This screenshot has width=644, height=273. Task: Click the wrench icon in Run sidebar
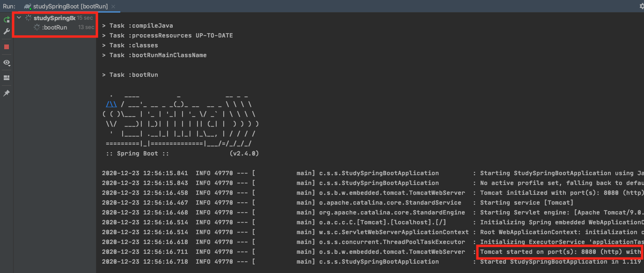click(x=7, y=31)
